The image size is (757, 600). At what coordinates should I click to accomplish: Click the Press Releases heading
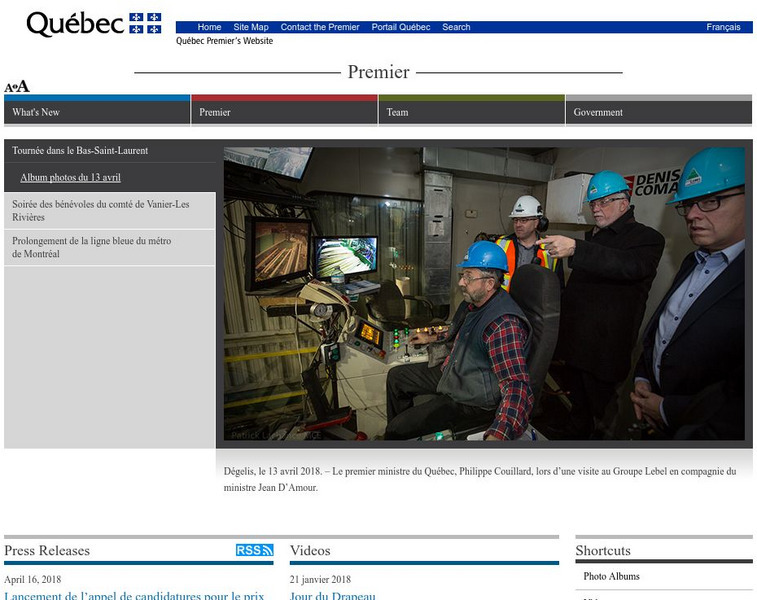pyautogui.click(x=47, y=550)
